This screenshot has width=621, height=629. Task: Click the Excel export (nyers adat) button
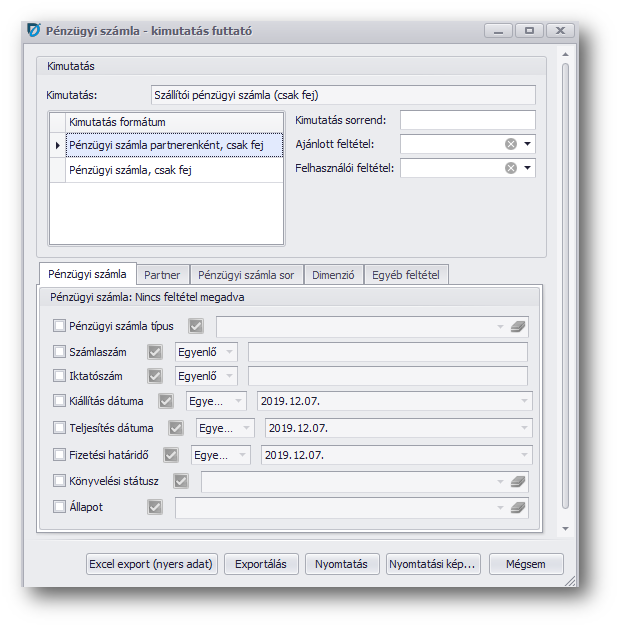click(151, 564)
